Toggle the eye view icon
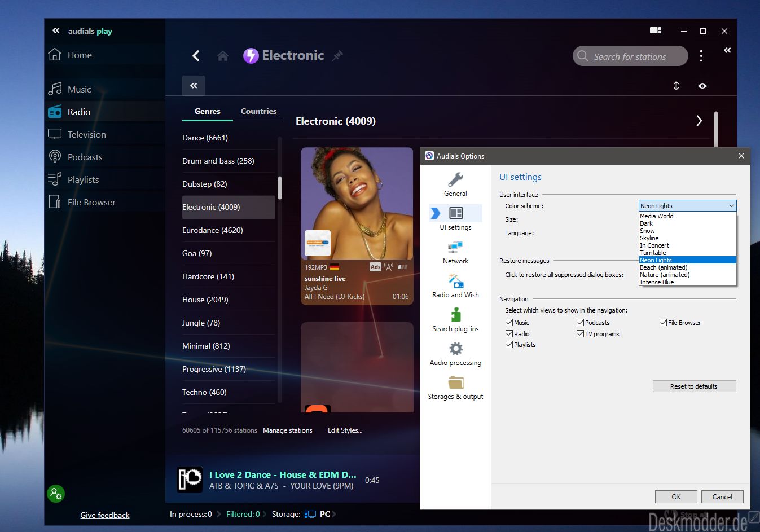 coord(702,86)
